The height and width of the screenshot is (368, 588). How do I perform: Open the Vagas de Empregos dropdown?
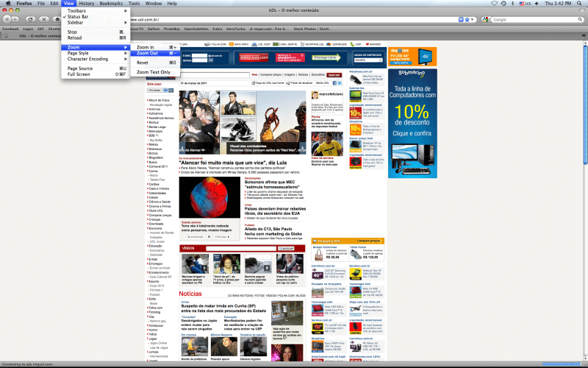pyautogui.click(x=368, y=60)
